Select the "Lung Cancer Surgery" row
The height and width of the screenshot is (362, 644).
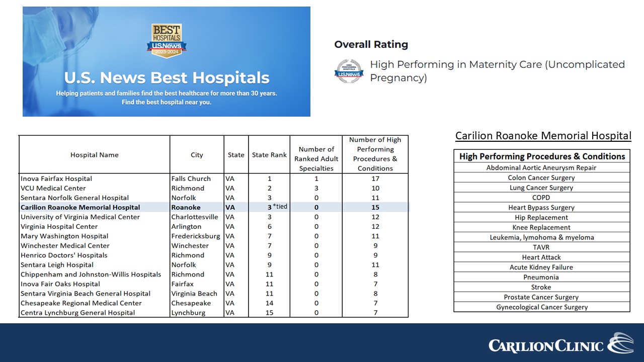coord(542,188)
